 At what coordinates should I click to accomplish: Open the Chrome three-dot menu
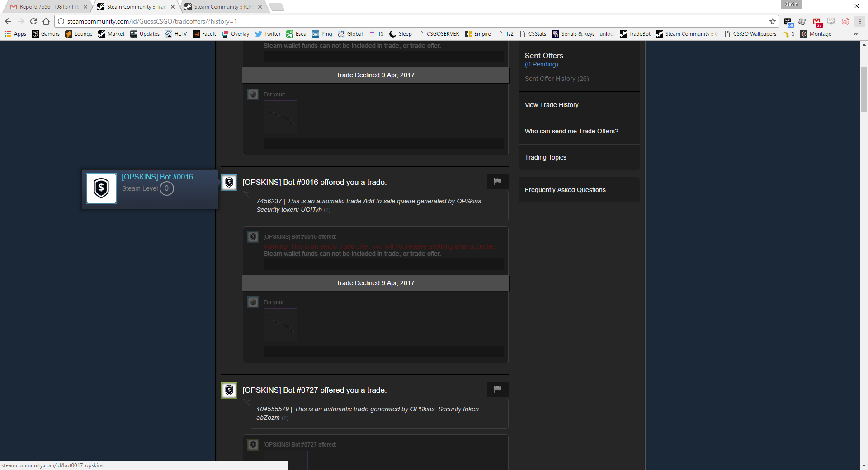tap(860, 21)
